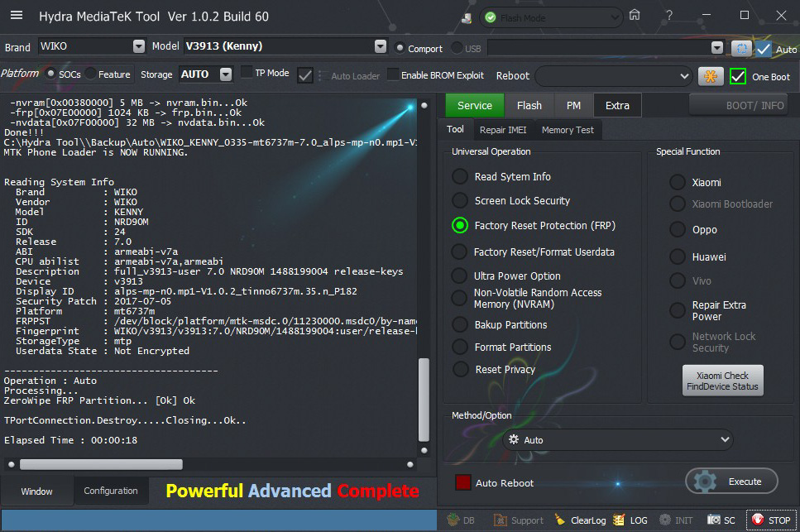Click the log vertical scrollbar thumb
Image resolution: width=800 pixels, height=532 pixels.
tap(424, 400)
